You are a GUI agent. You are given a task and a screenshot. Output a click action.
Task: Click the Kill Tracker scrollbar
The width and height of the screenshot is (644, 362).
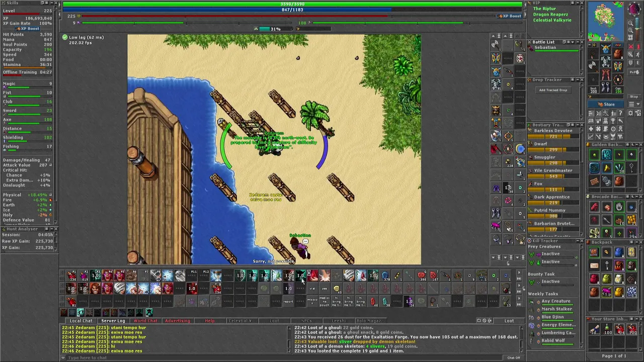point(582,297)
